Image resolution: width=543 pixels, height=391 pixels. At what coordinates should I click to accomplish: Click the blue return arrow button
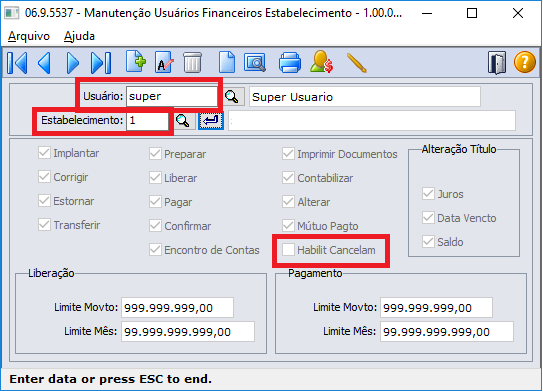click(x=211, y=121)
